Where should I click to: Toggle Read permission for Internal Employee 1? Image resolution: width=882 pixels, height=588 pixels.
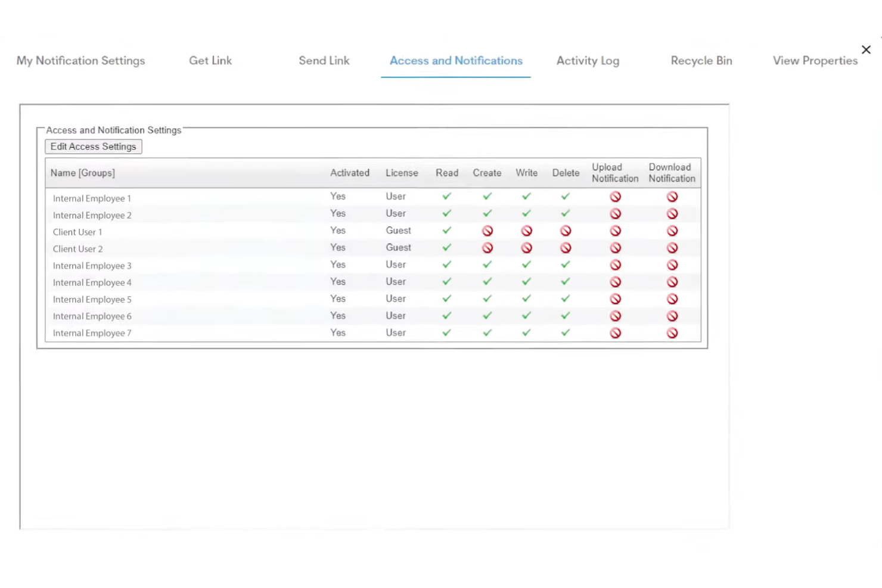(447, 196)
